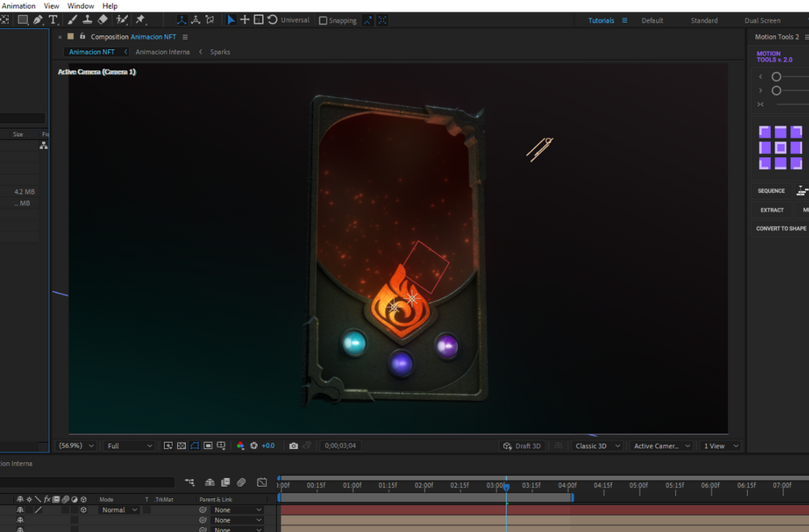Viewport: 809px width, 532px height.
Task: Open the Classic 3D renderer dropdown
Action: (597, 446)
